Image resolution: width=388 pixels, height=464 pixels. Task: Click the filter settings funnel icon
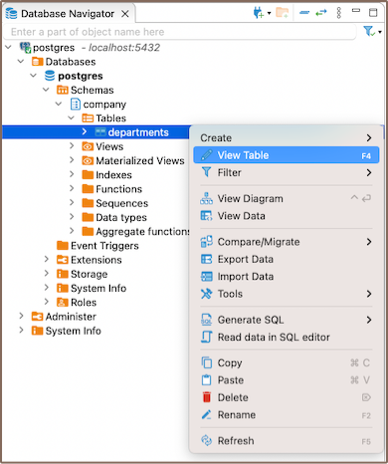point(369,31)
